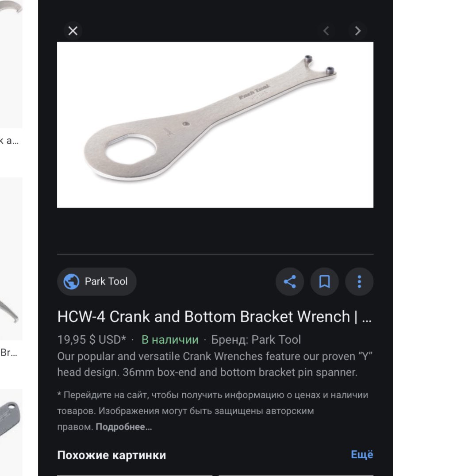Open the Park Tool source chip
Viewport: 476px width, 476px height.
click(97, 281)
